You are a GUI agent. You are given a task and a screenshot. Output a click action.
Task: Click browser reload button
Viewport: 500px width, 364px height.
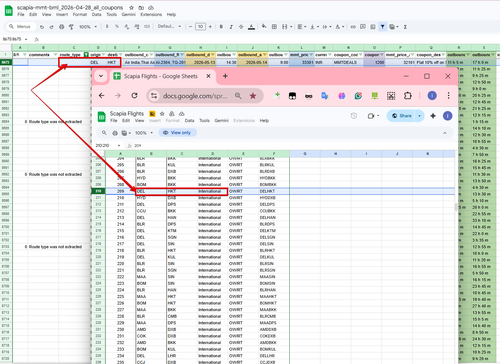coord(134,96)
